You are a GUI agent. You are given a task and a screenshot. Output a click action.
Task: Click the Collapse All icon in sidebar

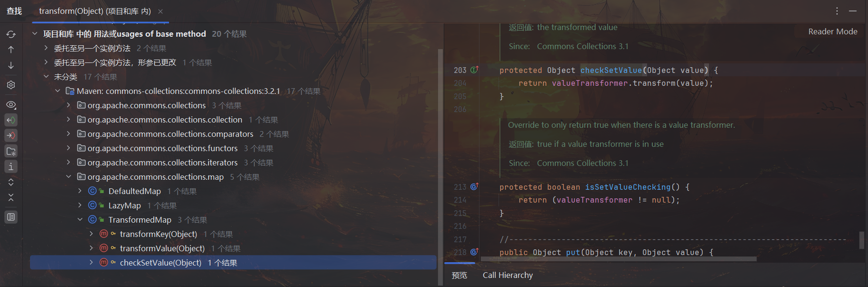[x=11, y=197]
